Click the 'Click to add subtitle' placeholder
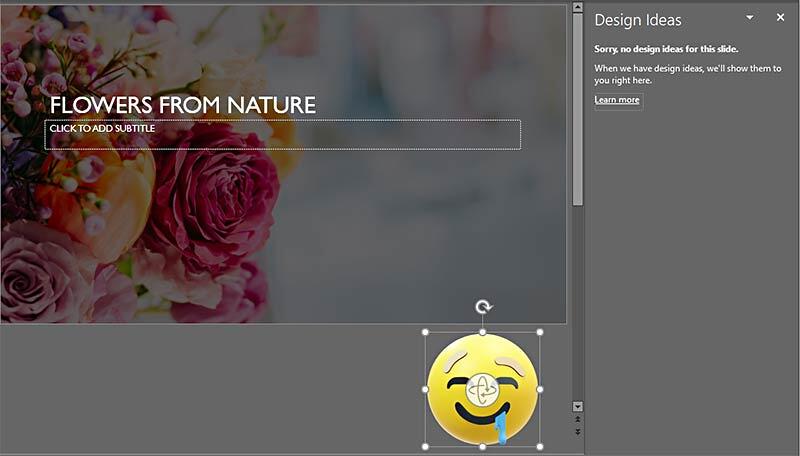Viewport: 800px width, 456px height. [282, 135]
